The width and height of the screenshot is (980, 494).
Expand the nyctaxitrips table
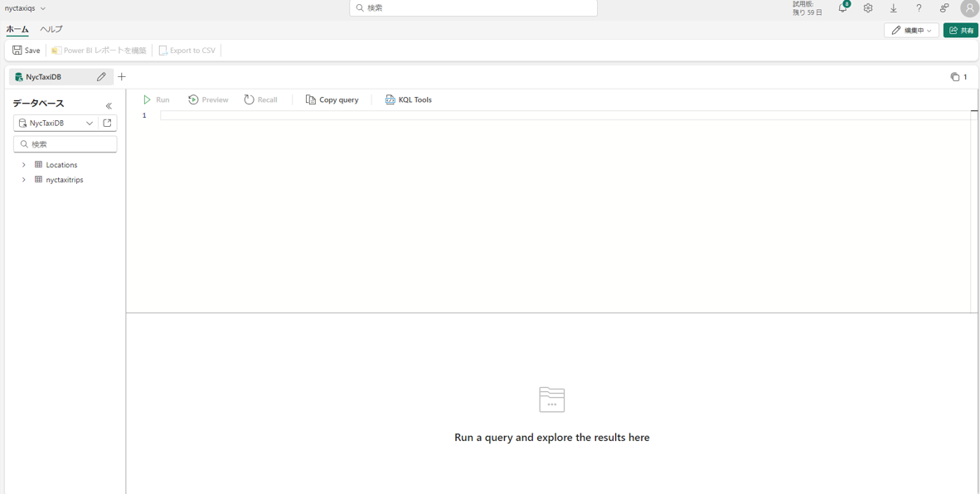click(x=24, y=179)
